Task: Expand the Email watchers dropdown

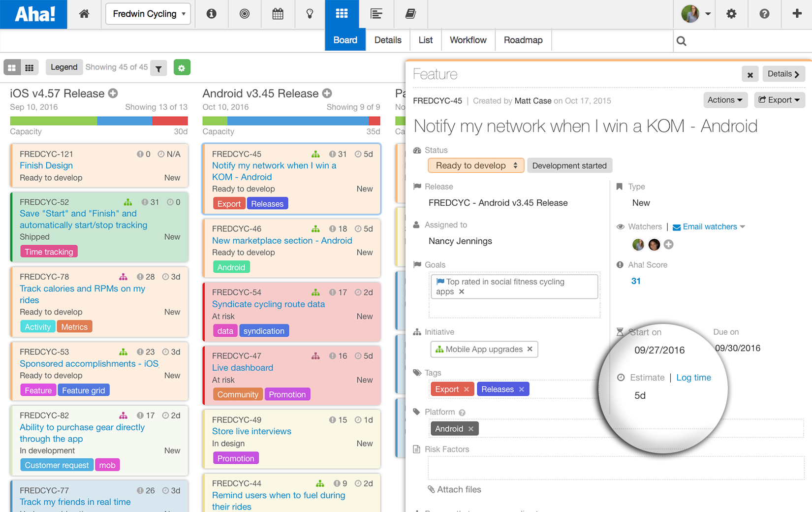Action: coord(709,227)
